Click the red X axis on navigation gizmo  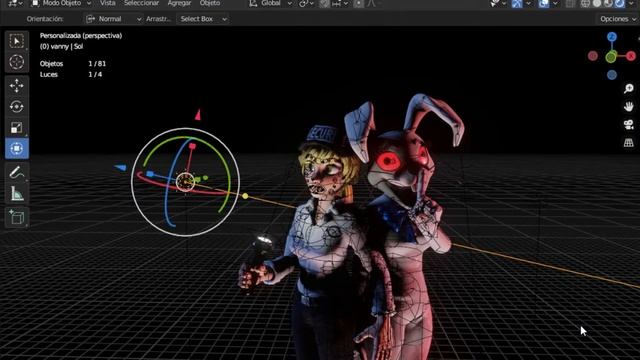coord(631,56)
